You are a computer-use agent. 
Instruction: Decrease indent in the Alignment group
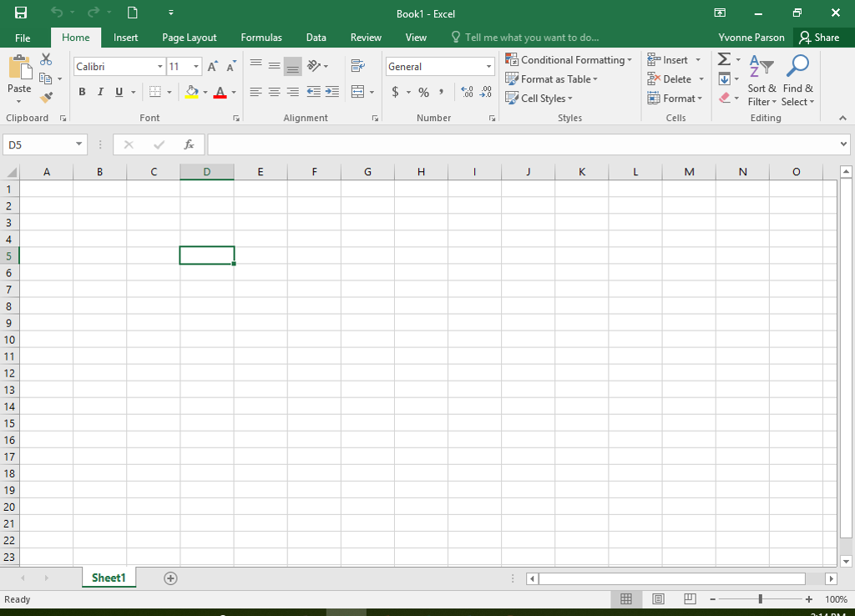[x=314, y=92]
